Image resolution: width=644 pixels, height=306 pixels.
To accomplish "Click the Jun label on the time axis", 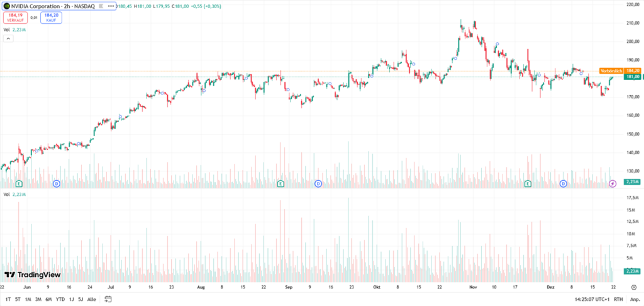I will [x=27, y=287].
